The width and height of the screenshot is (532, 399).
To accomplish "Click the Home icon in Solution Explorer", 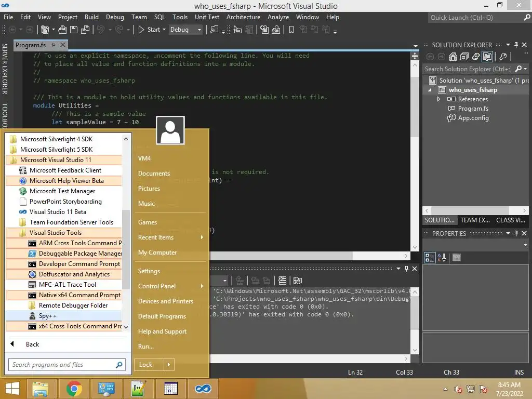I will pyautogui.click(x=453, y=57).
